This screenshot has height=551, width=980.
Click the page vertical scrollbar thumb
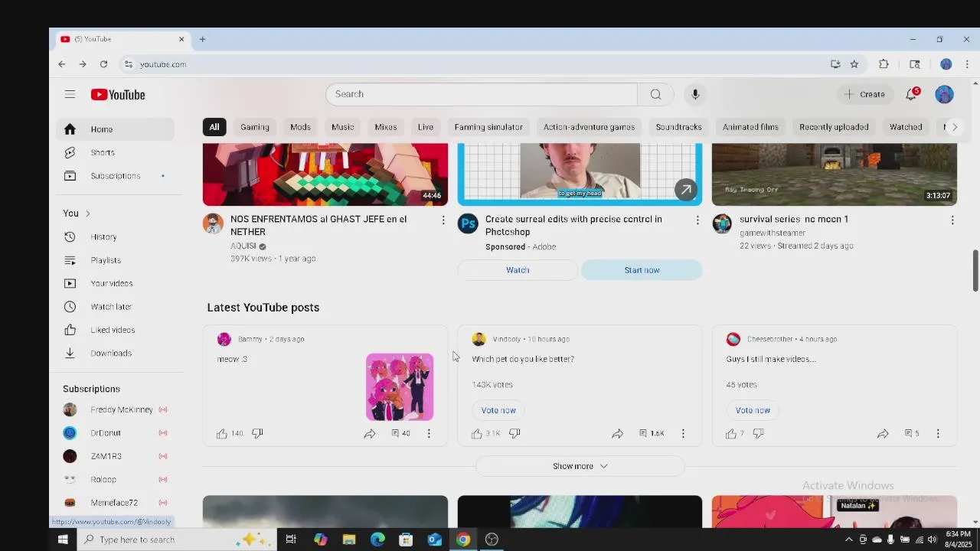click(x=975, y=270)
